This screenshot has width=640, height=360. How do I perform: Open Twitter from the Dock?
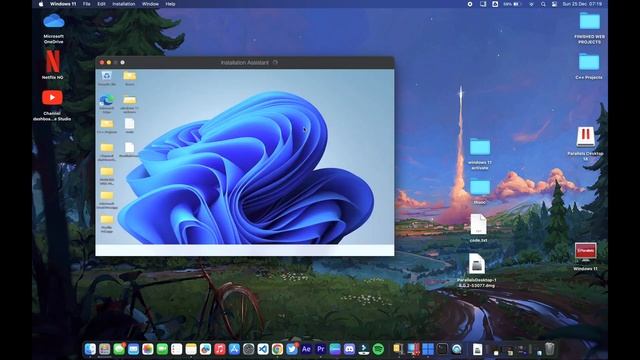tap(292, 349)
